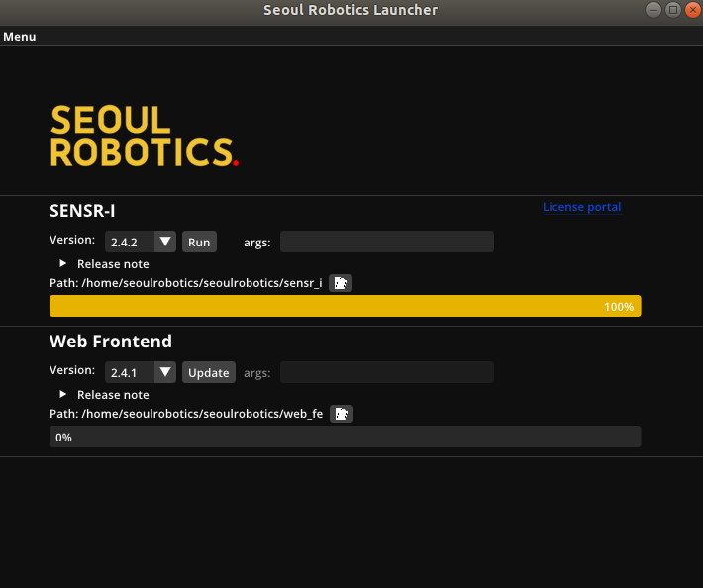
Task: Click the Seoul Robotics logo
Action: click(144, 136)
